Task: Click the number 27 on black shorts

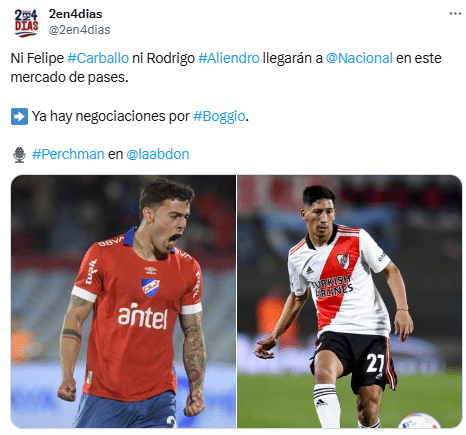Action: click(x=376, y=363)
